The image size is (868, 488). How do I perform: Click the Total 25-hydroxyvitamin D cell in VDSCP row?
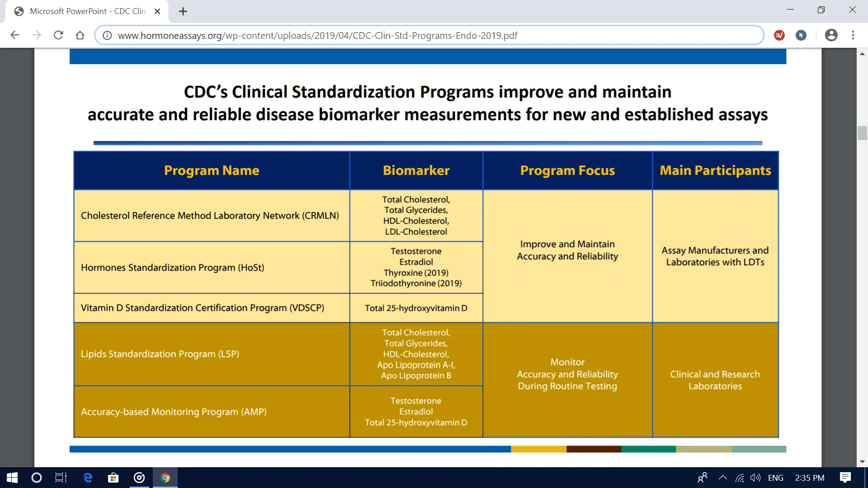tap(416, 308)
